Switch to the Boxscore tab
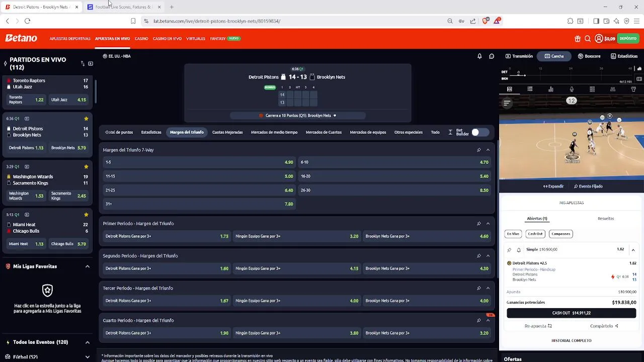The image size is (644, 362). click(x=589, y=56)
